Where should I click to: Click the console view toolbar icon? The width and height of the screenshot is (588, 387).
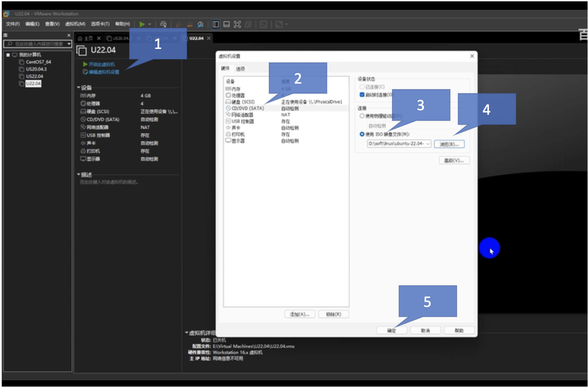point(263,24)
